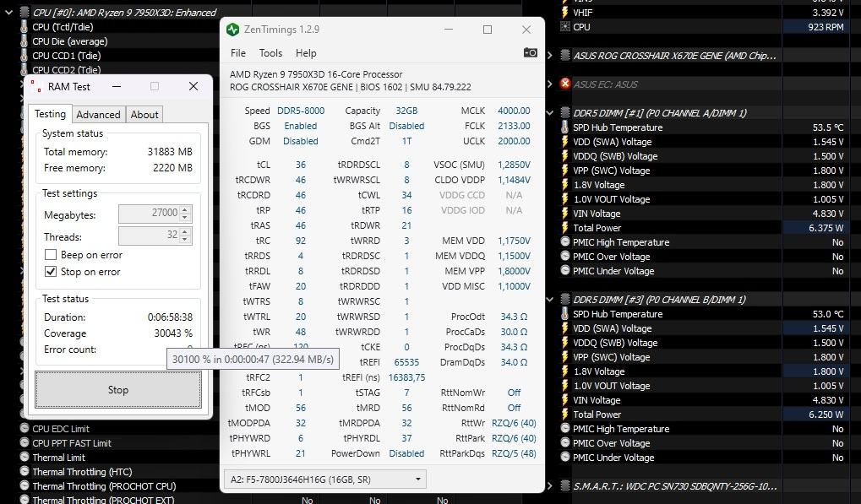
Task: Switch to the Testing tab in RAM Test
Action: coord(50,113)
